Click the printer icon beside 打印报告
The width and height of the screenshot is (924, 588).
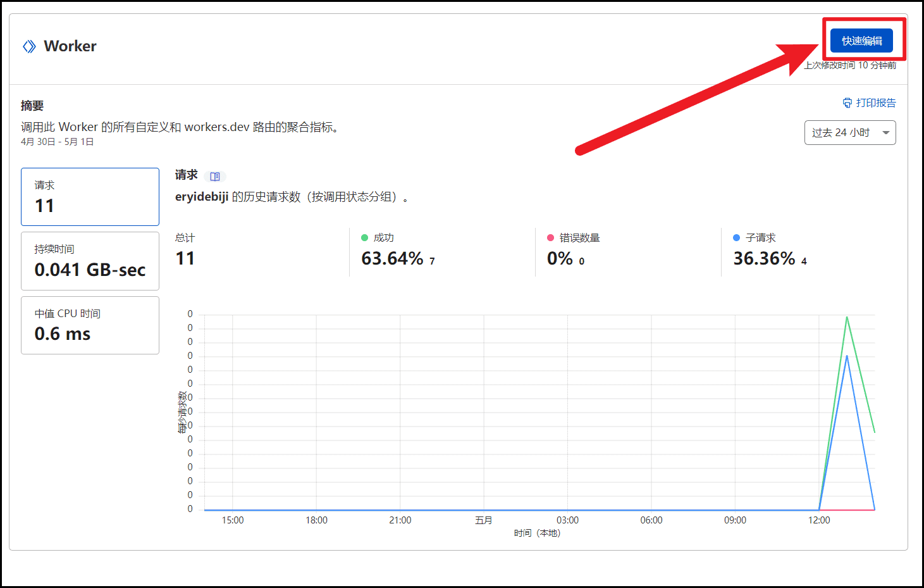coord(847,103)
